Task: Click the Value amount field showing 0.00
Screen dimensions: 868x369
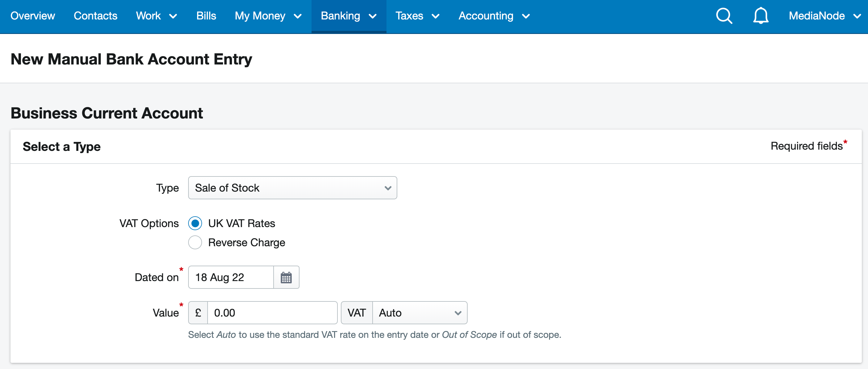Action: point(272,313)
